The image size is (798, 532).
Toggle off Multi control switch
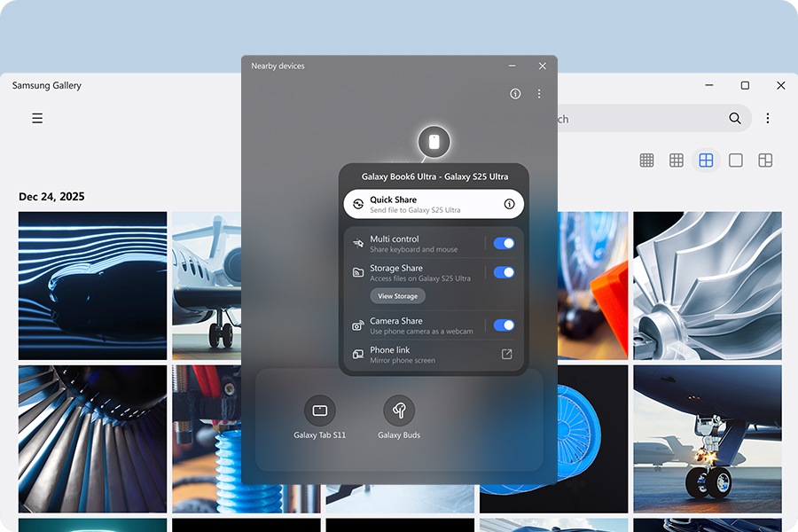pos(504,244)
